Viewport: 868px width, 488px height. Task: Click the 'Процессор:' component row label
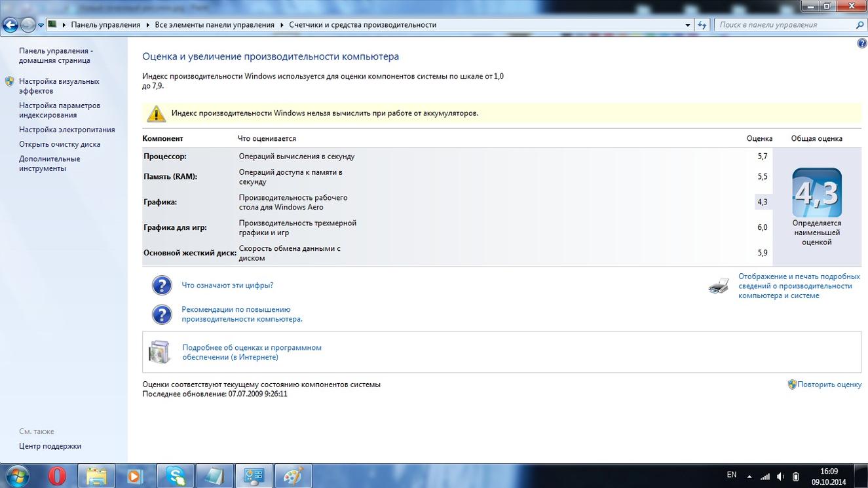(165, 157)
